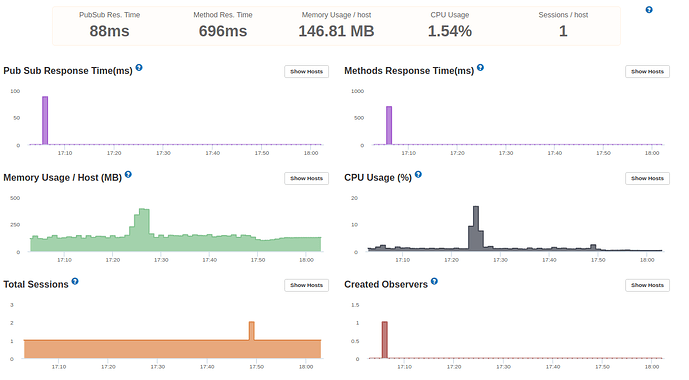This screenshot has width=689, height=380.
Task: Click the Memory Usage / Host (MB) heading
Action: (62, 177)
